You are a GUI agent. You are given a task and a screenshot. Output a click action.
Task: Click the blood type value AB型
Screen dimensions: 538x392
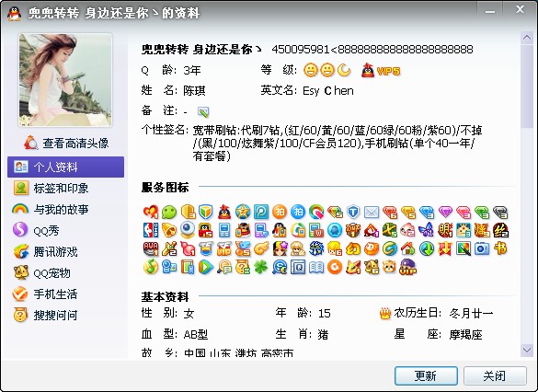[196, 334]
